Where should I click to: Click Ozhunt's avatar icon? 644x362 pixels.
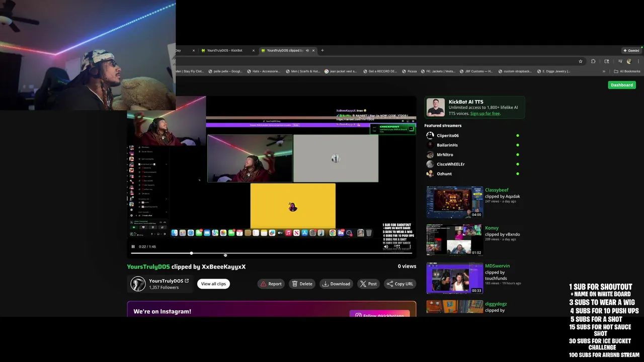pos(430,173)
